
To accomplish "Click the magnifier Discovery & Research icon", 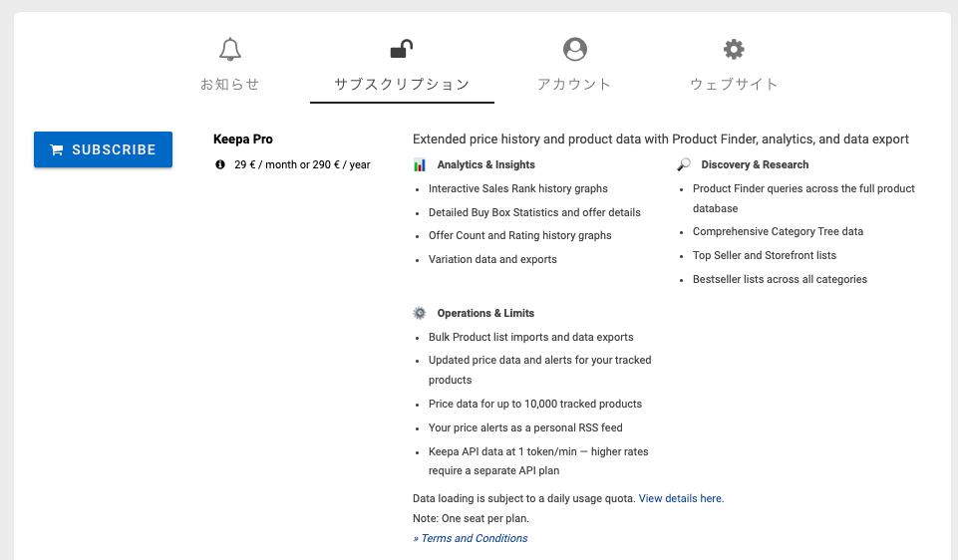I will [x=684, y=164].
